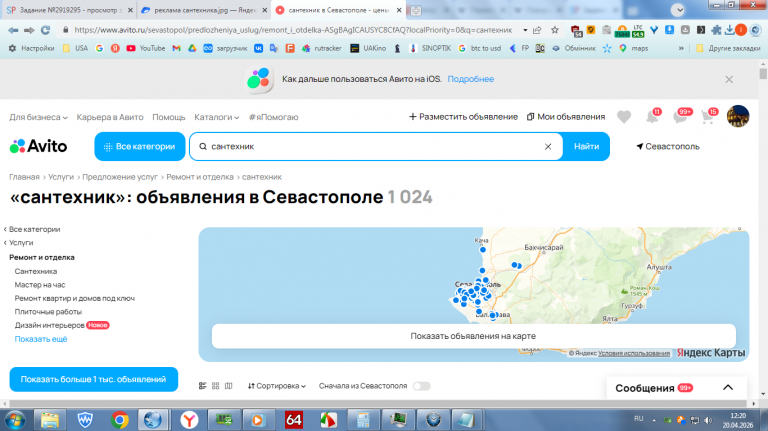This screenshot has width=768, height=431.
Task: Switch to 'Задание №2919295' tab
Action: [68, 10]
